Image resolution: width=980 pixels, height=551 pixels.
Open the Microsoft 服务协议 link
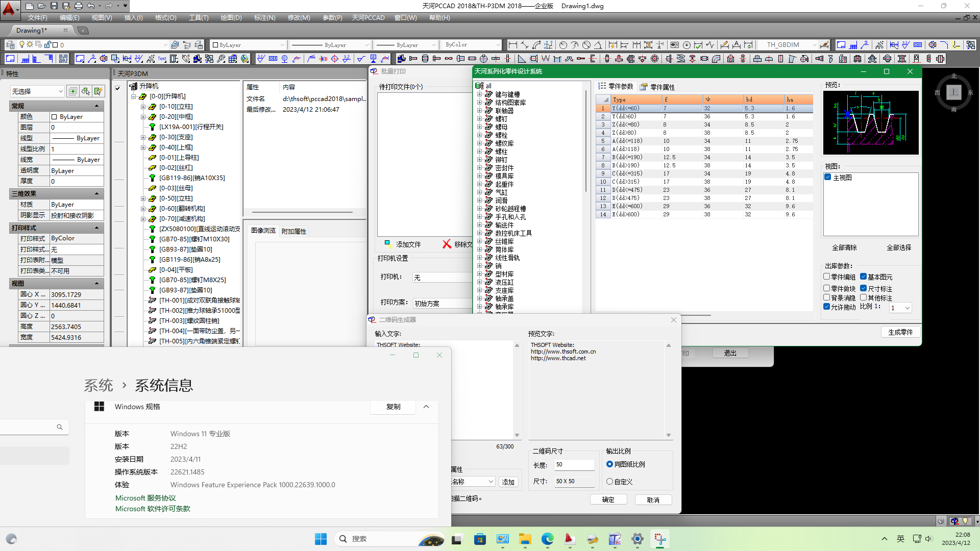click(145, 498)
